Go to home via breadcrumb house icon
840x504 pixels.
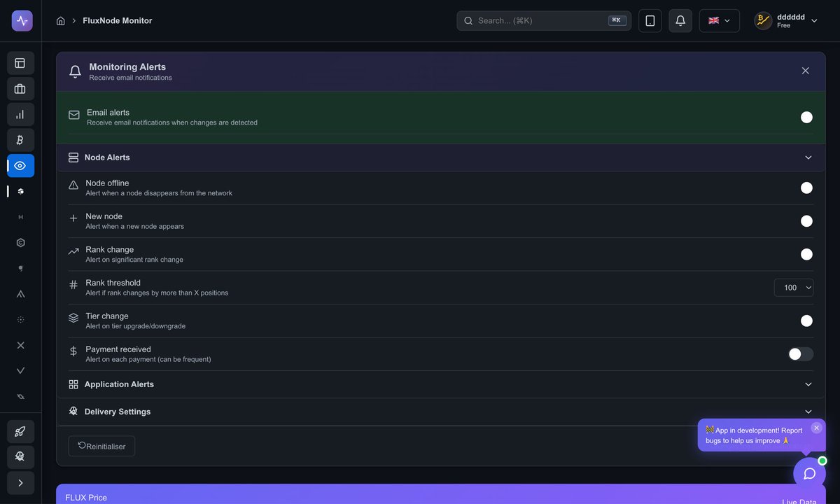click(61, 21)
